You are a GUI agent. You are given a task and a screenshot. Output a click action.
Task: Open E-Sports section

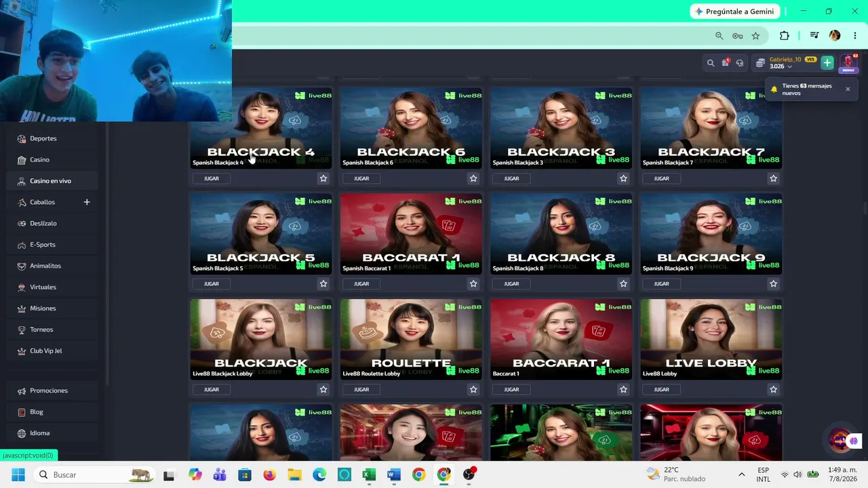point(51,245)
